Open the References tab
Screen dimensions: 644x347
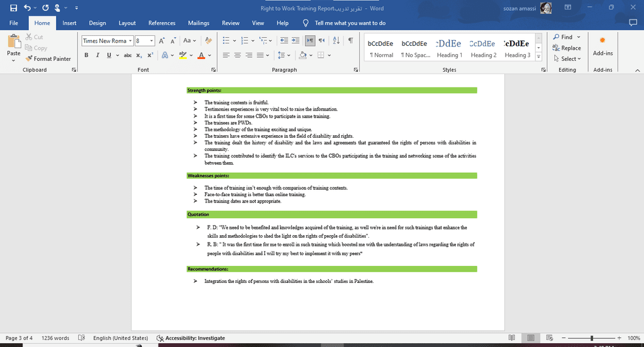(x=162, y=23)
